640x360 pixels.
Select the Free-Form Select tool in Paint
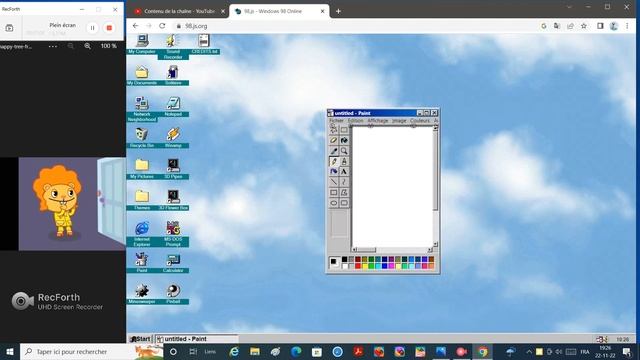pyautogui.click(x=334, y=130)
